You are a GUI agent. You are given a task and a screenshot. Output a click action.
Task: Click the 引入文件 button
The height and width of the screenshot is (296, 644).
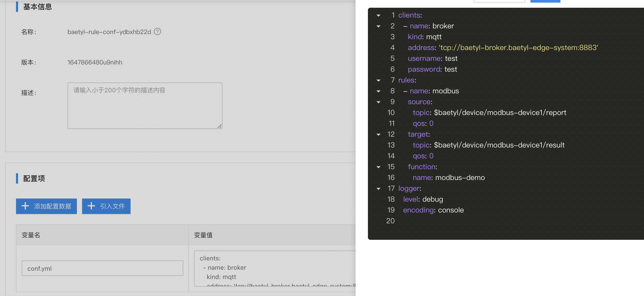[106, 206]
